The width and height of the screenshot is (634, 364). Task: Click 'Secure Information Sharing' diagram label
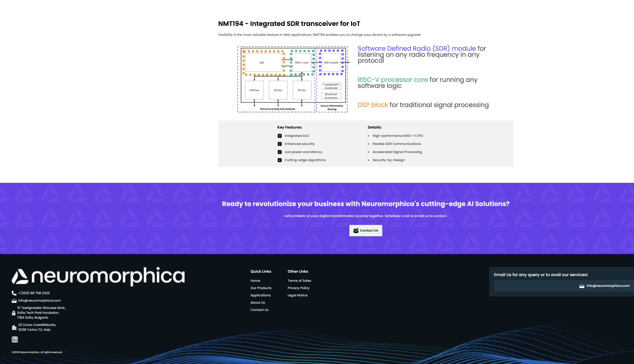pos(332,107)
